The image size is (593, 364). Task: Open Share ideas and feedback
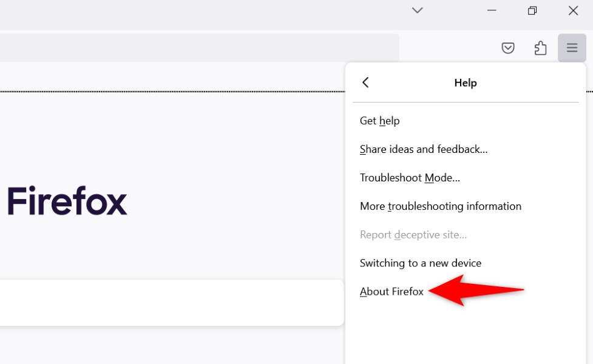point(423,149)
